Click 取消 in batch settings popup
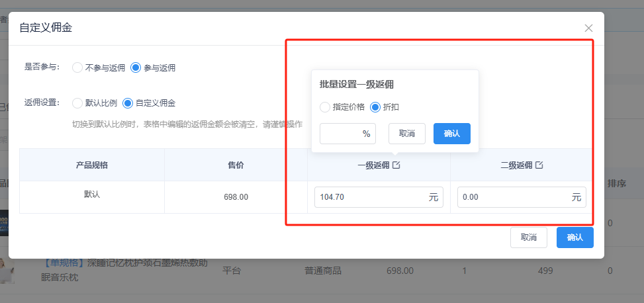The height and width of the screenshot is (303, 644). point(406,134)
